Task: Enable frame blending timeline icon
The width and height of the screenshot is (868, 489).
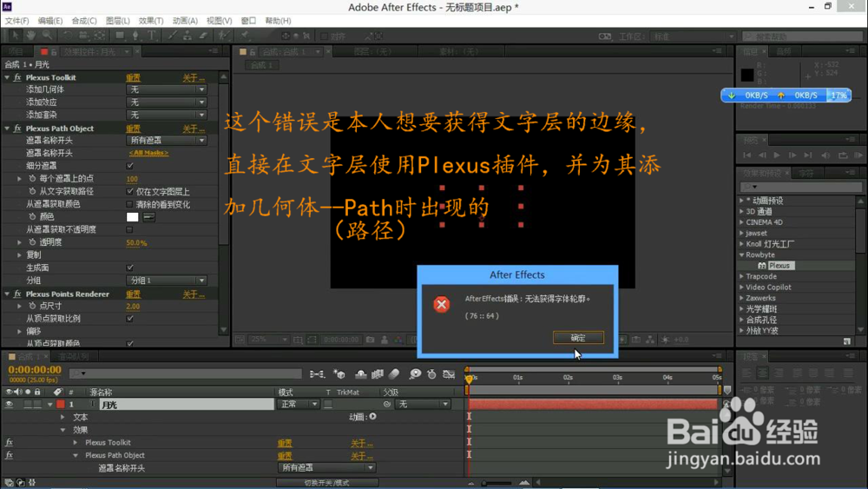Action: click(x=378, y=374)
